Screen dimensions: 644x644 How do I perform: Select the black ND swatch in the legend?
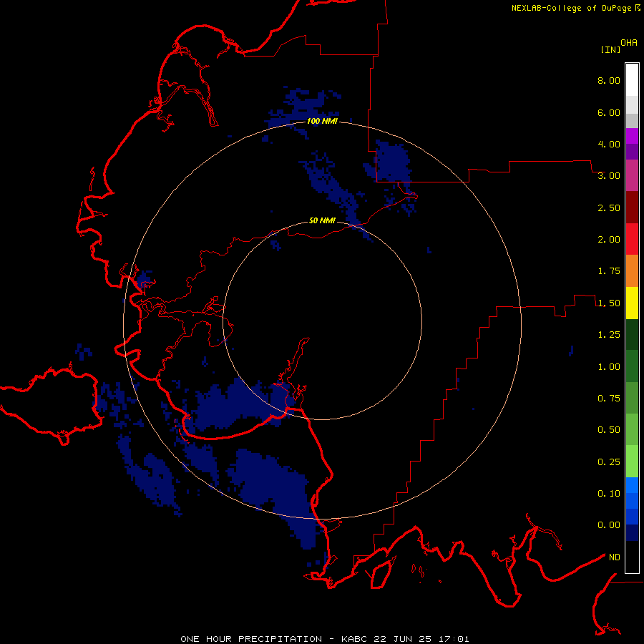coord(632,557)
